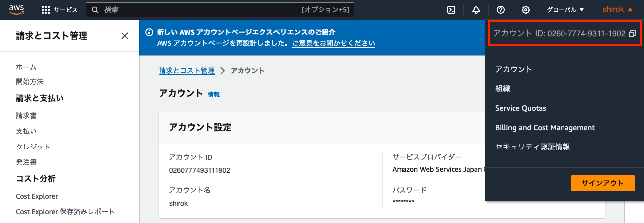Open the notifications bell icon
Screen dimensions: 644x223
pyautogui.click(x=476, y=10)
